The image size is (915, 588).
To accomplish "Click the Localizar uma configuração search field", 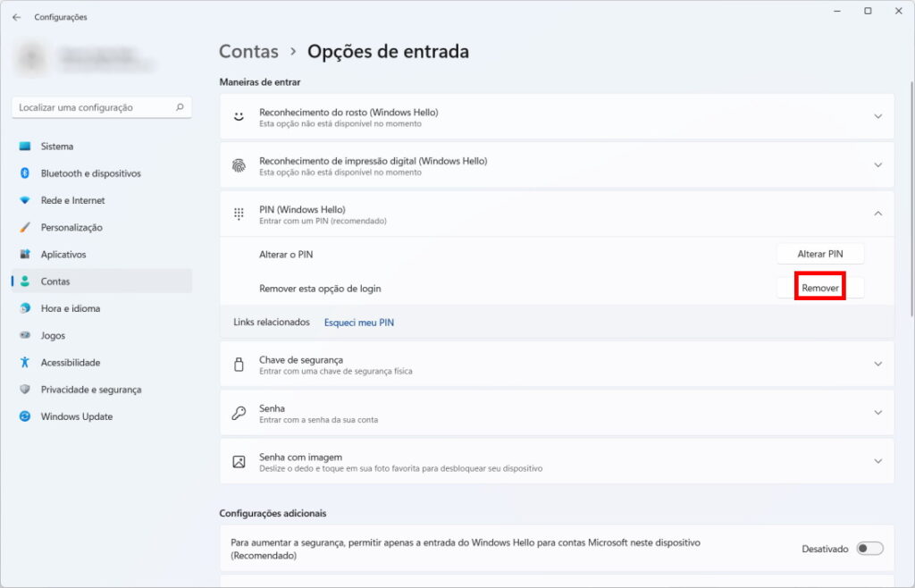I will pyautogui.click(x=102, y=107).
